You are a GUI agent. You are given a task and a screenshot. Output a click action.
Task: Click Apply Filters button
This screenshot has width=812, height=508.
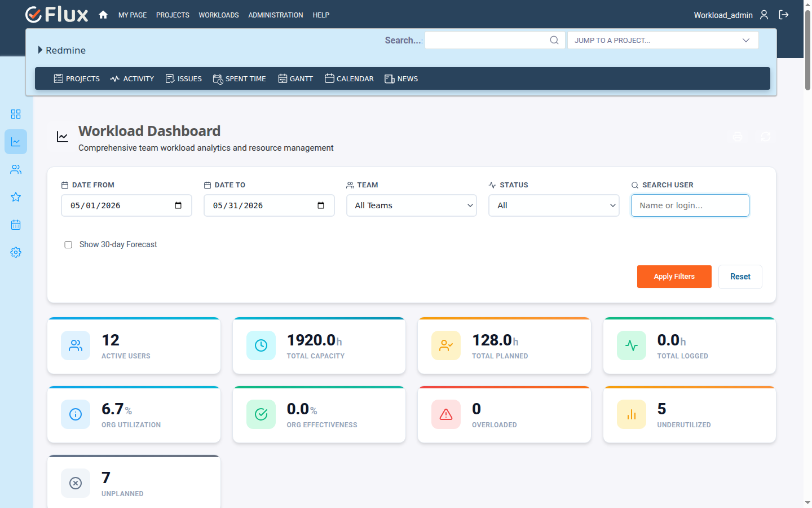tap(674, 277)
